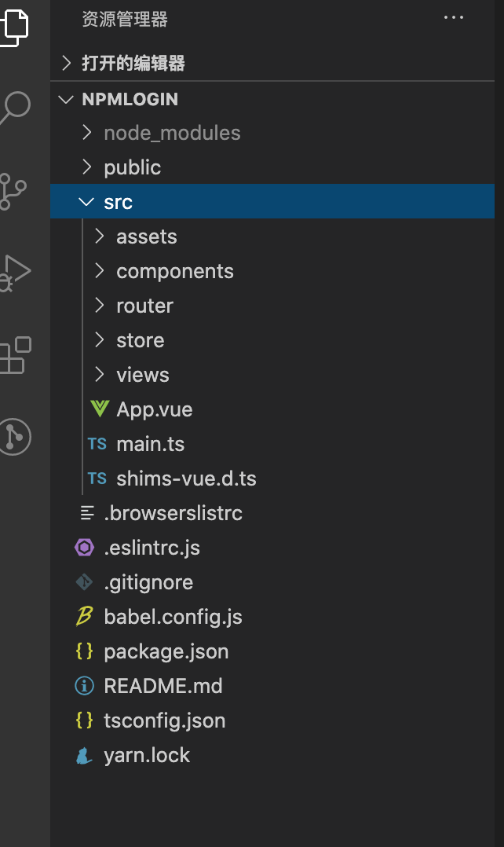Open the Source Control view icon
This screenshot has width=504, height=847.
tap(13, 191)
